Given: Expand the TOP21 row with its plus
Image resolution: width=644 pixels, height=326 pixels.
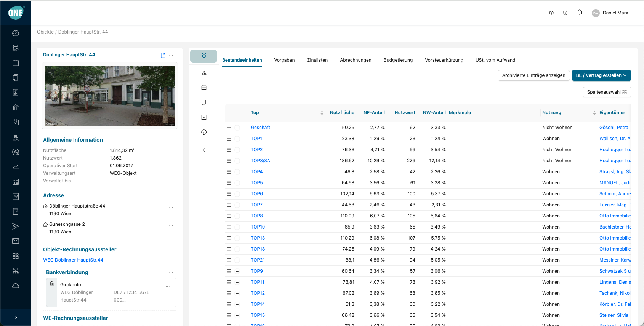Looking at the screenshot, I should tap(237, 260).
